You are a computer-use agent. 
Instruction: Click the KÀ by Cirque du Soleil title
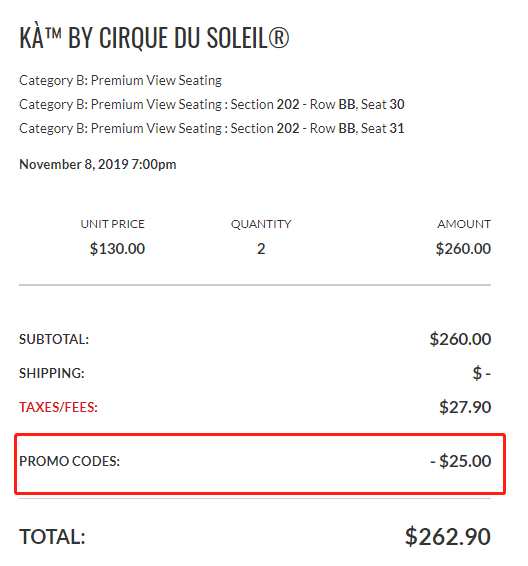coord(154,37)
